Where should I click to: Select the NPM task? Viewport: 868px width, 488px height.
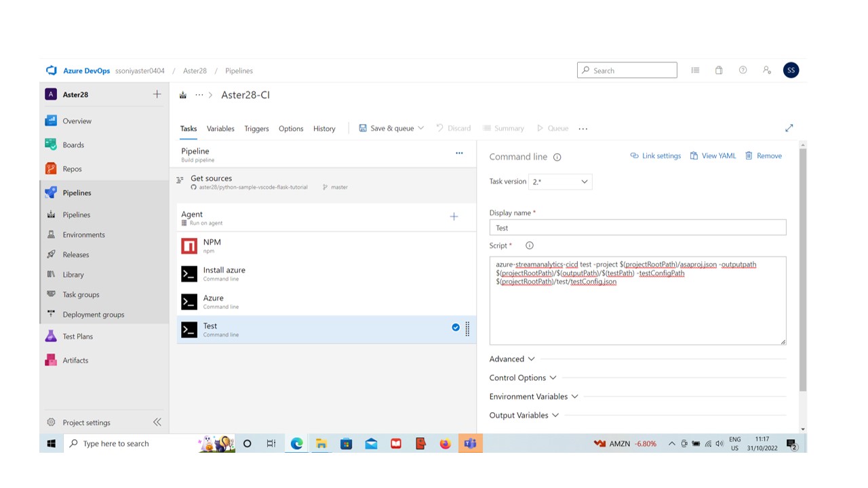326,245
